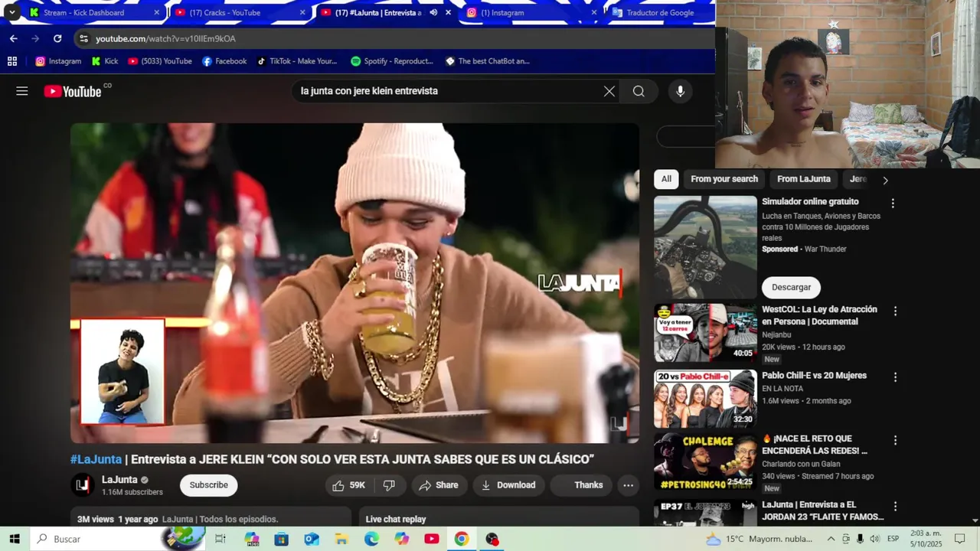Mute the LaJunta tab audio icon

(433, 12)
